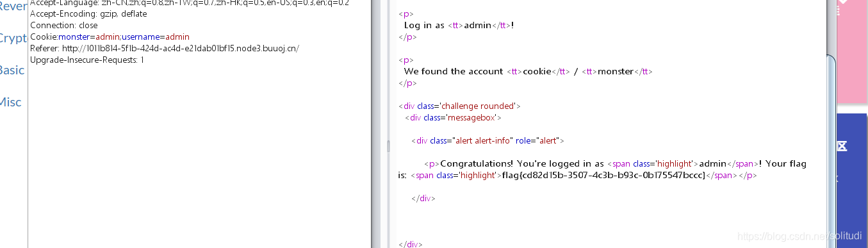Click the 'Congratulations! You're logged in' text
The image size is (868, 248).
click(x=522, y=163)
